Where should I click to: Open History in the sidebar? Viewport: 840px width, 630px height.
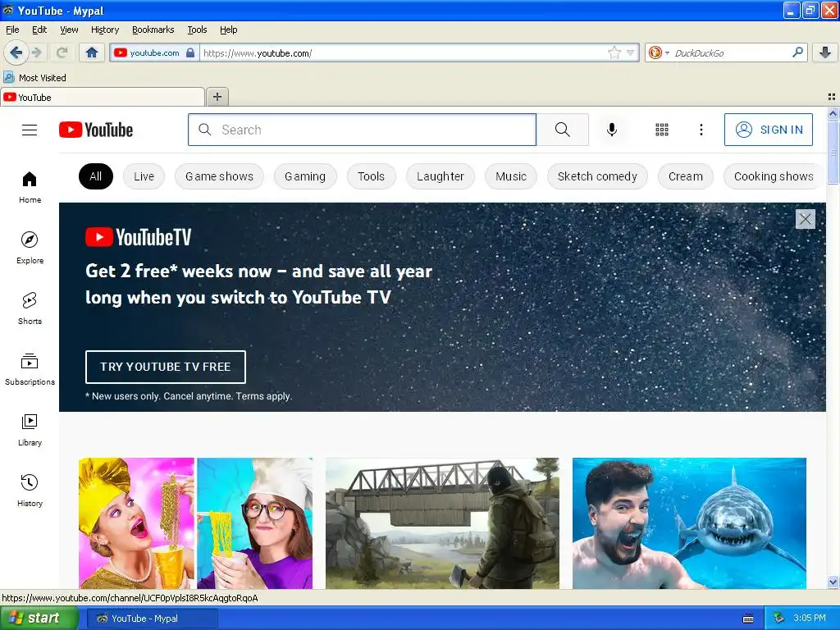click(x=30, y=491)
